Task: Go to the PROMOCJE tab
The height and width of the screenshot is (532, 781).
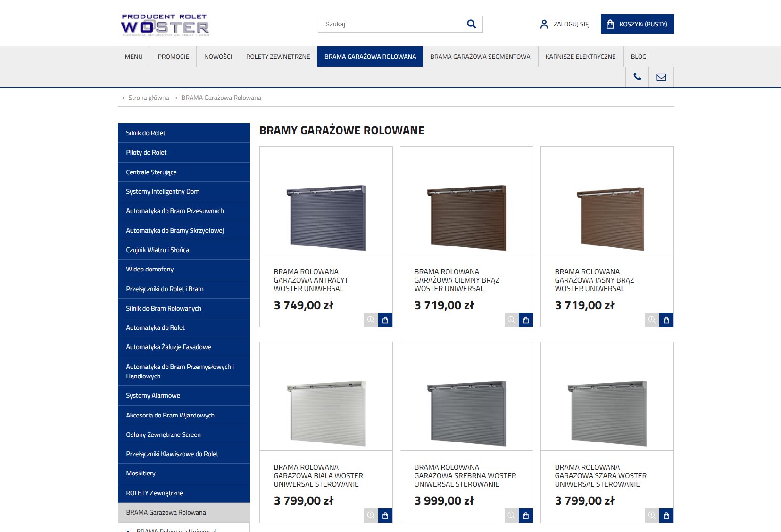Action: point(173,57)
